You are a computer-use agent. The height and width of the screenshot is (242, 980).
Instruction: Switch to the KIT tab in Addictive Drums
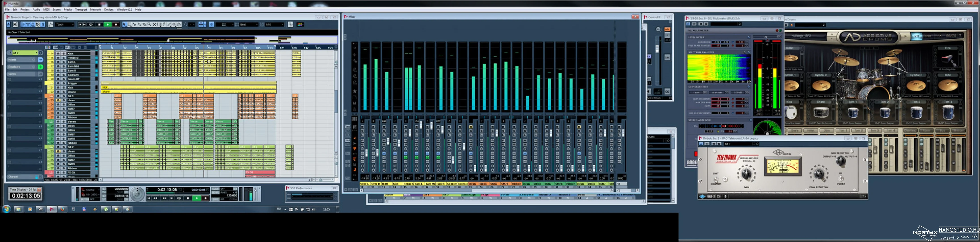point(917,36)
